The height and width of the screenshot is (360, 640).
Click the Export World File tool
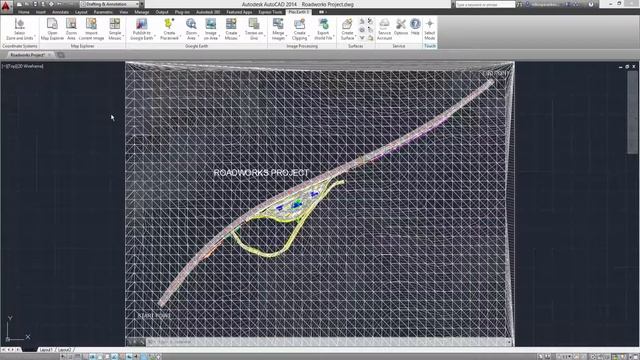pos(323,29)
